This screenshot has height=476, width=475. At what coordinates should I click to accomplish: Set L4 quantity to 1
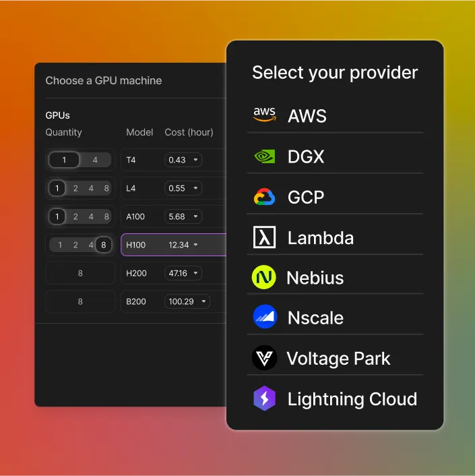(57, 188)
